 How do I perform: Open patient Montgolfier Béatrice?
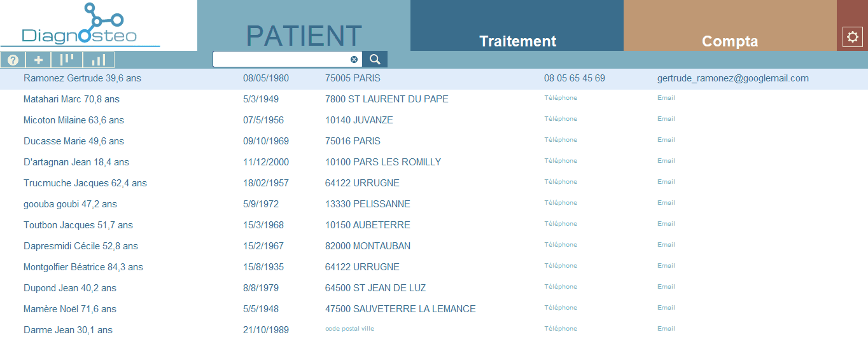(x=83, y=267)
